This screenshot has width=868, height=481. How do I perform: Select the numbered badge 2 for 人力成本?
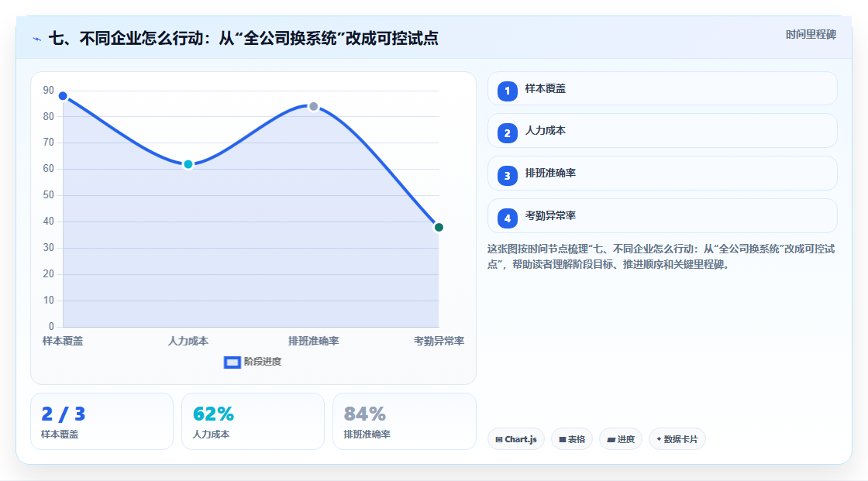[x=507, y=133]
